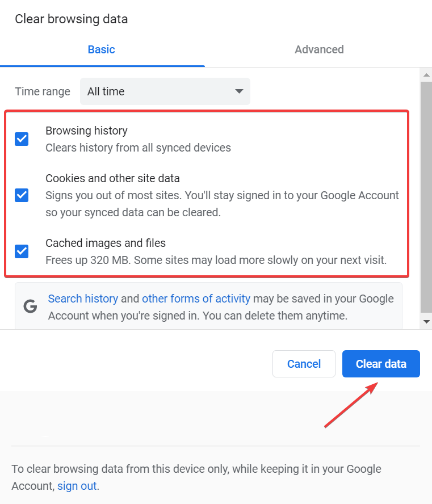Click the Cancel button
Screen dimensions: 432x504
tap(304, 364)
